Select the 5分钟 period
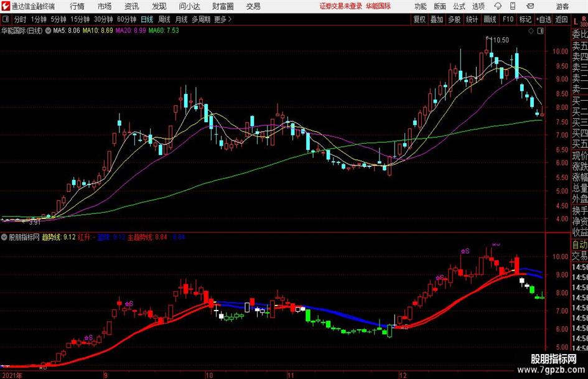 pyautogui.click(x=58, y=19)
